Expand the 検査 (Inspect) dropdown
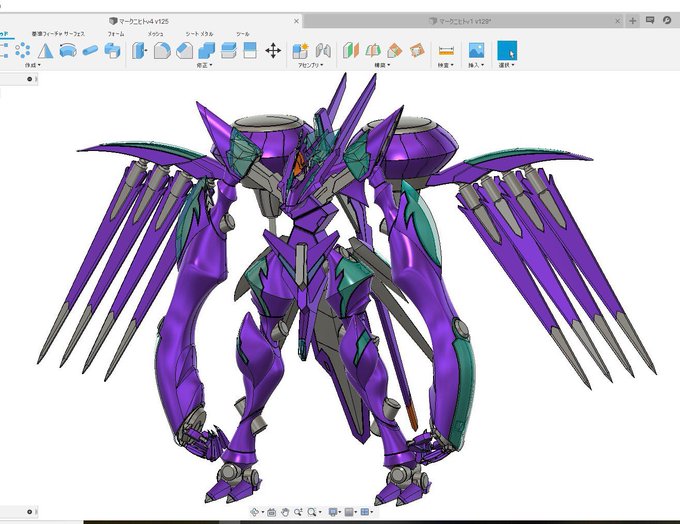The height and width of the screenshot is (524, 680). point(445,65)
